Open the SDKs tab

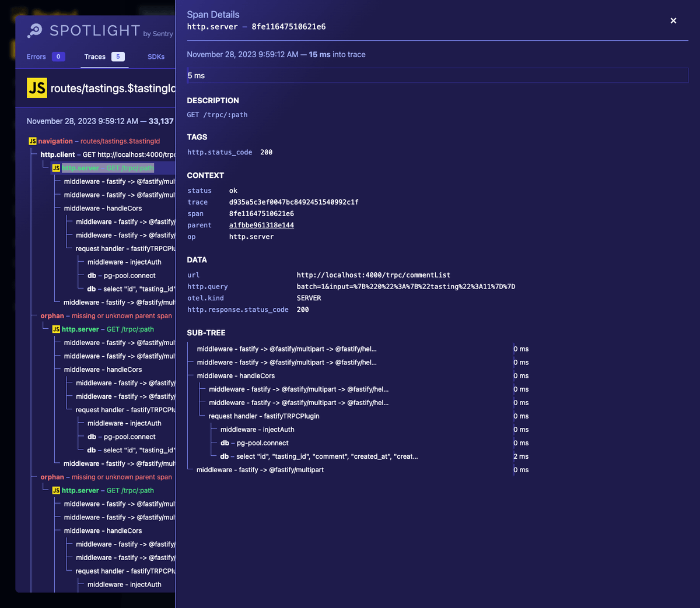[156, 57]
